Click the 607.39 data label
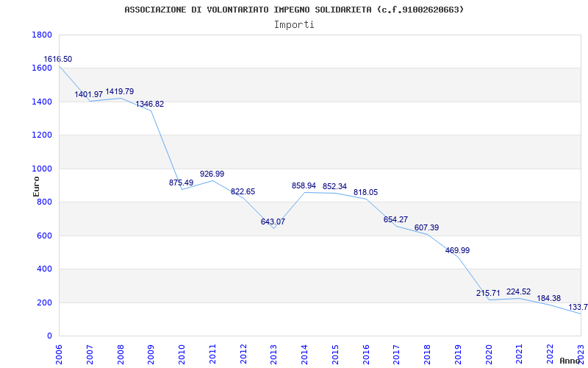 coord(426,228)
